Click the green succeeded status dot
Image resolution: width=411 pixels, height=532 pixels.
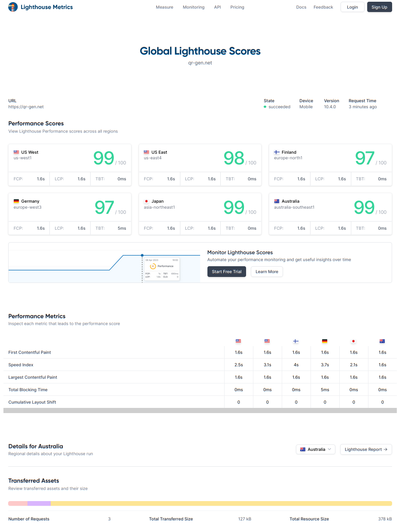(265, 107)
